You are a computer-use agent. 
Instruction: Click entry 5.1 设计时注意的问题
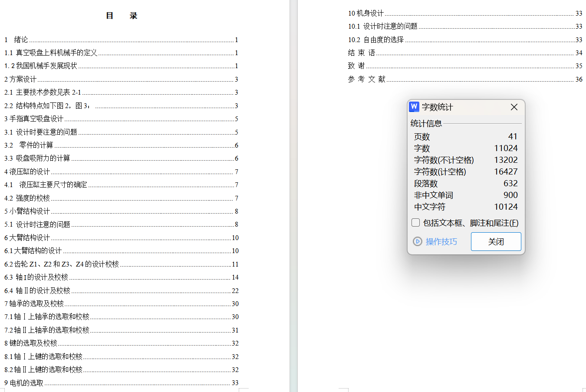[x=121, y=224]
